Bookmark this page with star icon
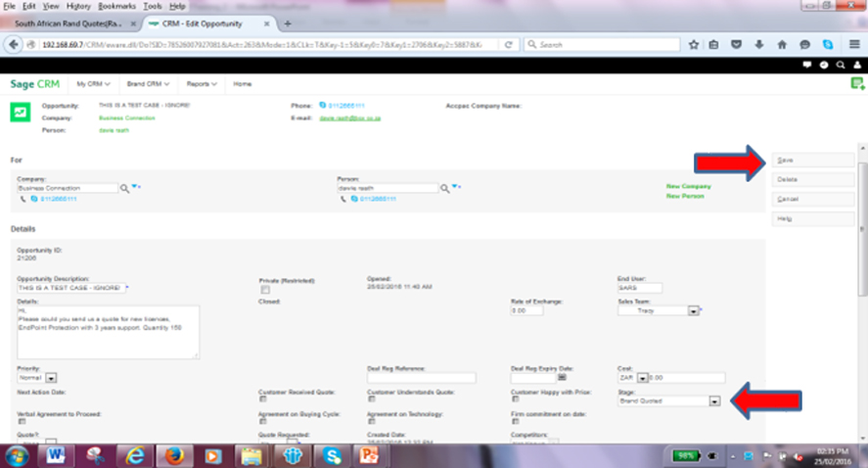This screenshot has height=468, width=868. tap(694, 44)
